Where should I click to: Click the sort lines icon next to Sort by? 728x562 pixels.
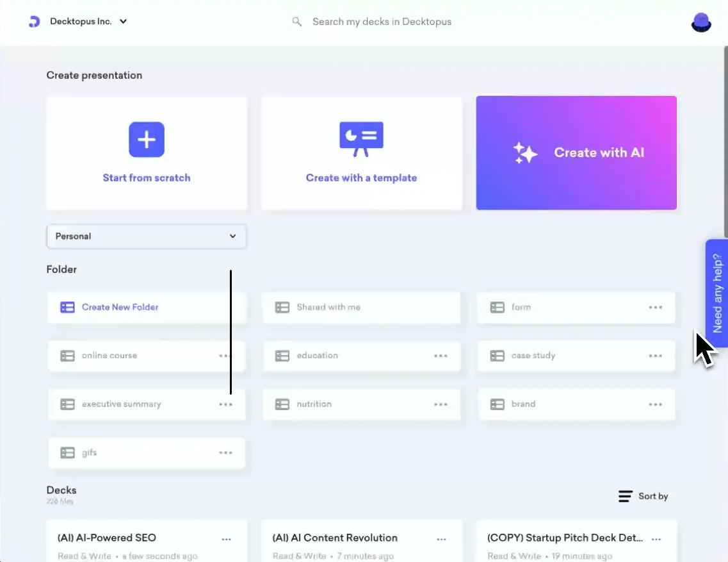click(624, 495)
